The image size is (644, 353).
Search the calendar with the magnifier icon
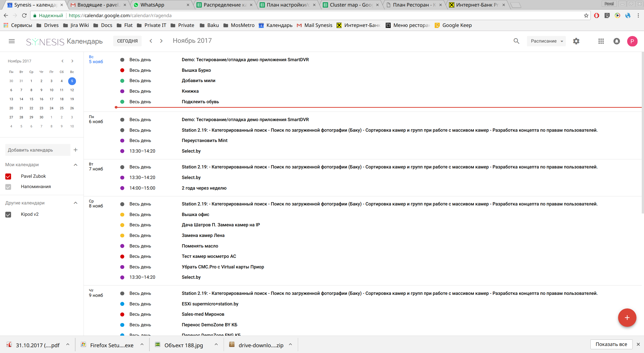[516, 41]
